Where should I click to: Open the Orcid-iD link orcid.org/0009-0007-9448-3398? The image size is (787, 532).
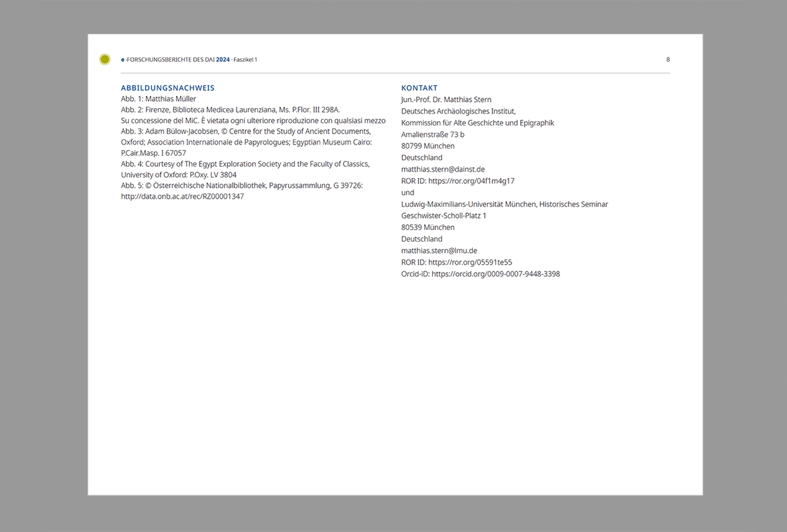495,273
